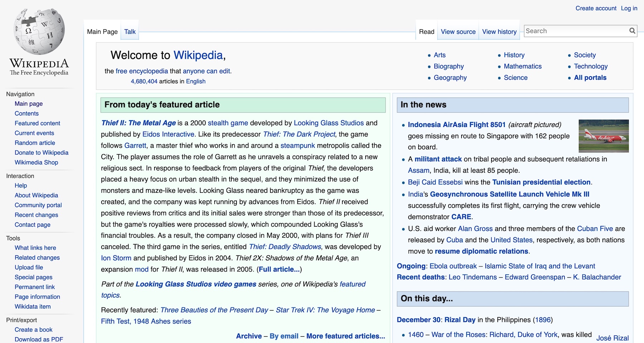Open the steampunk link
The image size is (644, 343).
[298, 146]
